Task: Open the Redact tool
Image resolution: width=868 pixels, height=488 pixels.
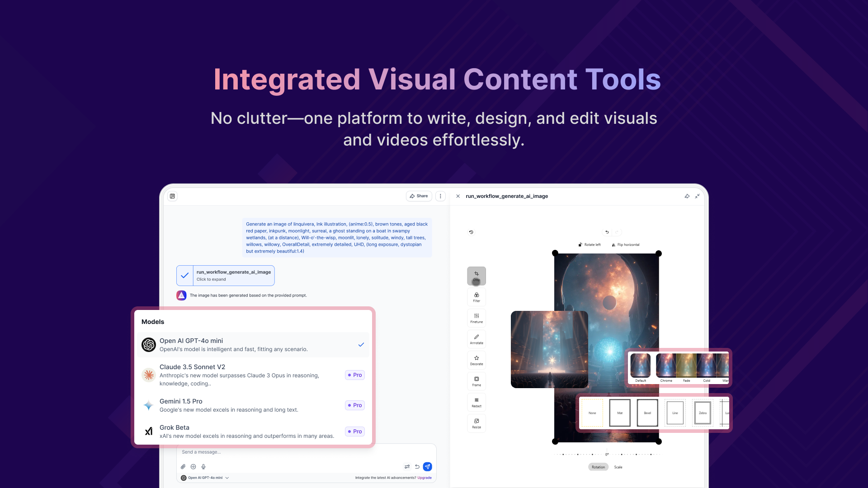Action: click(476, 402)
